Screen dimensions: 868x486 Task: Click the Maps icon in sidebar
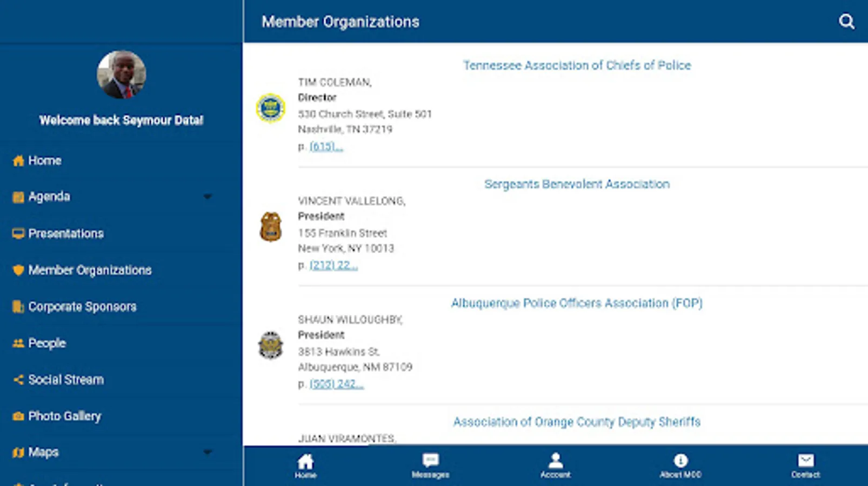tap(18, 453)
